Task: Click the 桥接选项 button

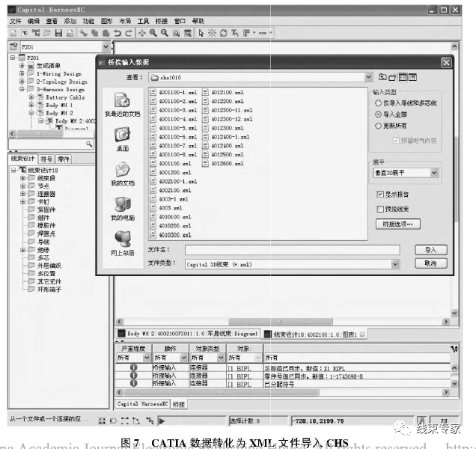Action: pos(397,224)
